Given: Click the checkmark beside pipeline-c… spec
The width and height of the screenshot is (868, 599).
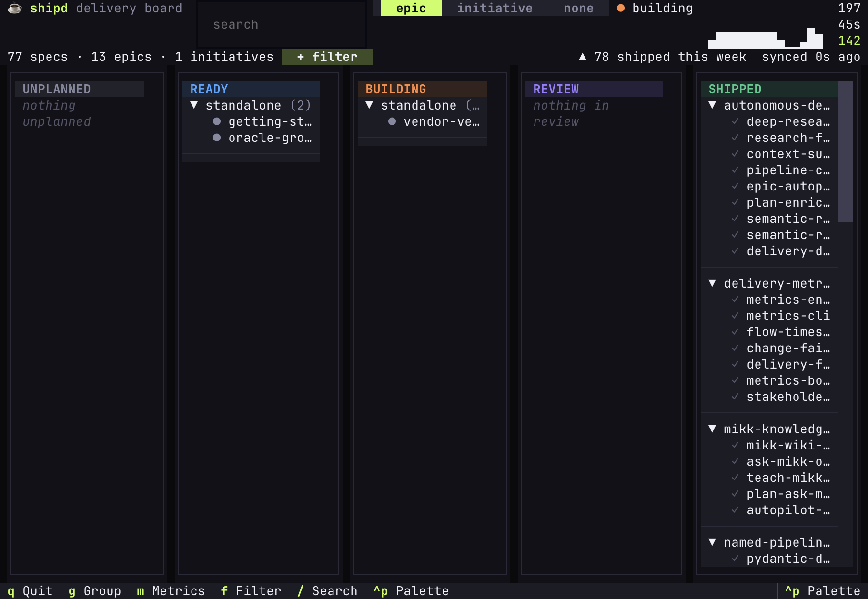Looking at the screenshot, I should point(735,170).
